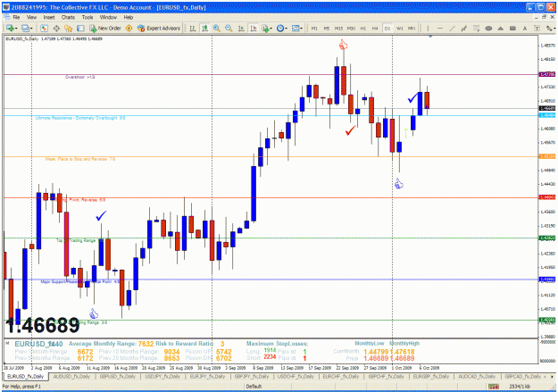Open the Insert menu
The width and height of the screenshot is (558, 392).
[49, 17]
